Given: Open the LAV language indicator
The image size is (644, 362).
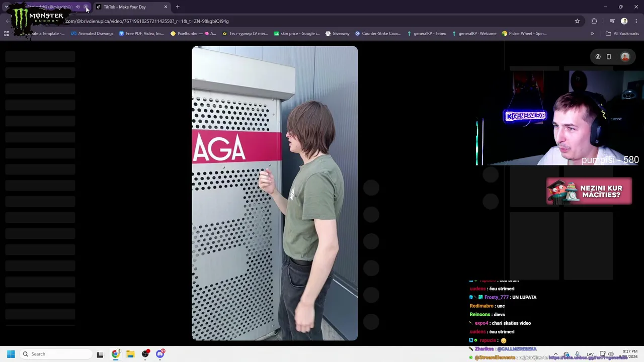Looking at the screenshot, I should [x=590, y=354].
